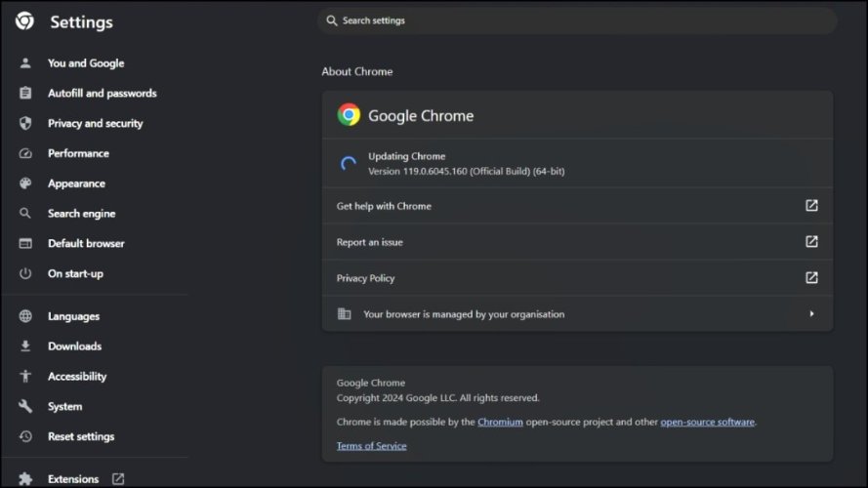Focus the Search settings field
Screen dimensions: 868x488
coord(577,20)
